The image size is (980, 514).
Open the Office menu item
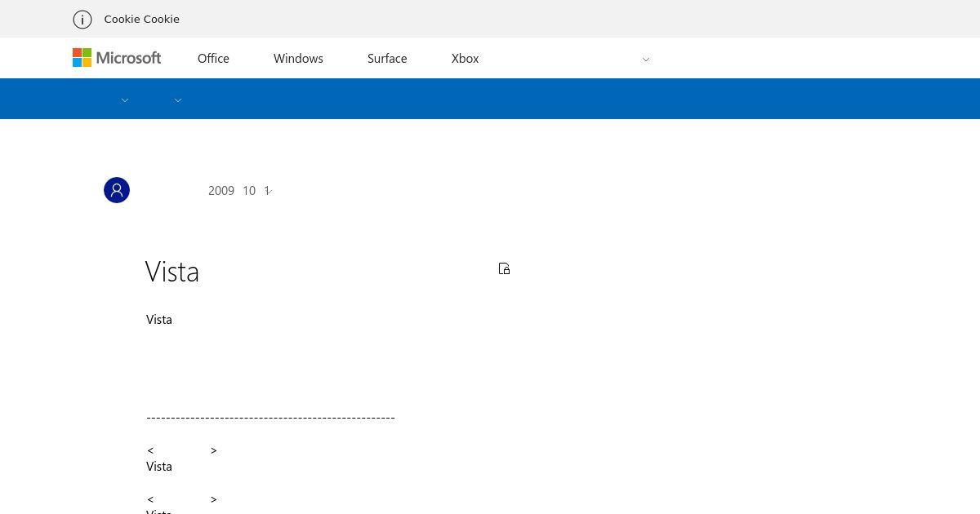tap(213, 59)
